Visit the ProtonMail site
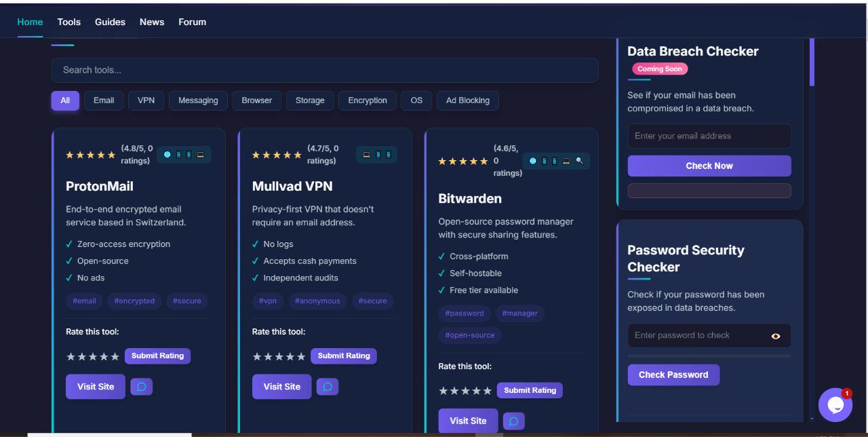This screenshot has height=437, width=868. pos(96,387)
